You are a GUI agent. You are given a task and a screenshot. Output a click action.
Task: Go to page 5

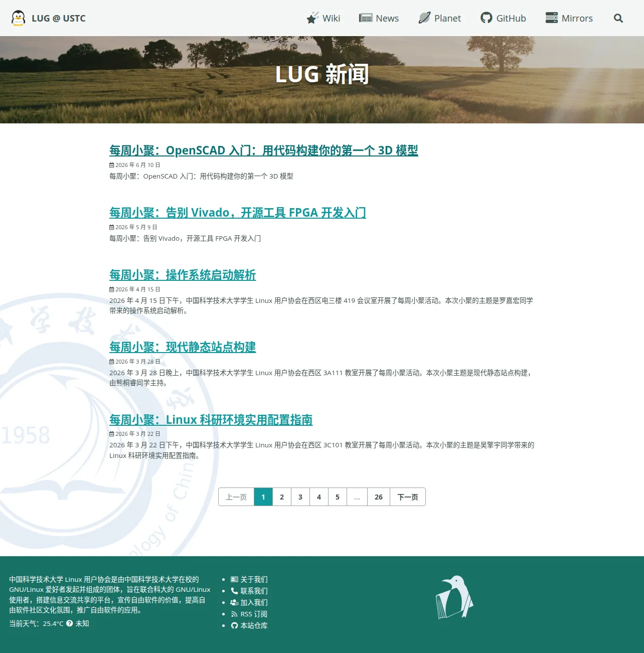pyautogui.click(x=338, y=497)
